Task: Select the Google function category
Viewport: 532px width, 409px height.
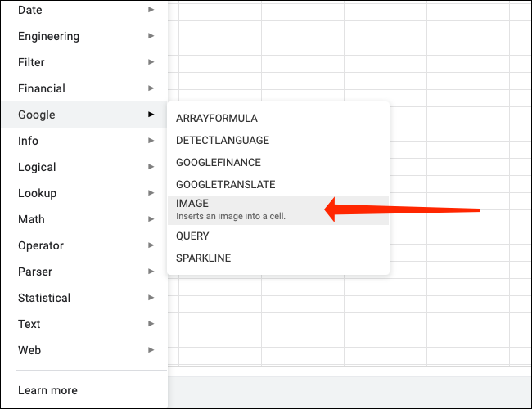Action: tap(37, 115)
